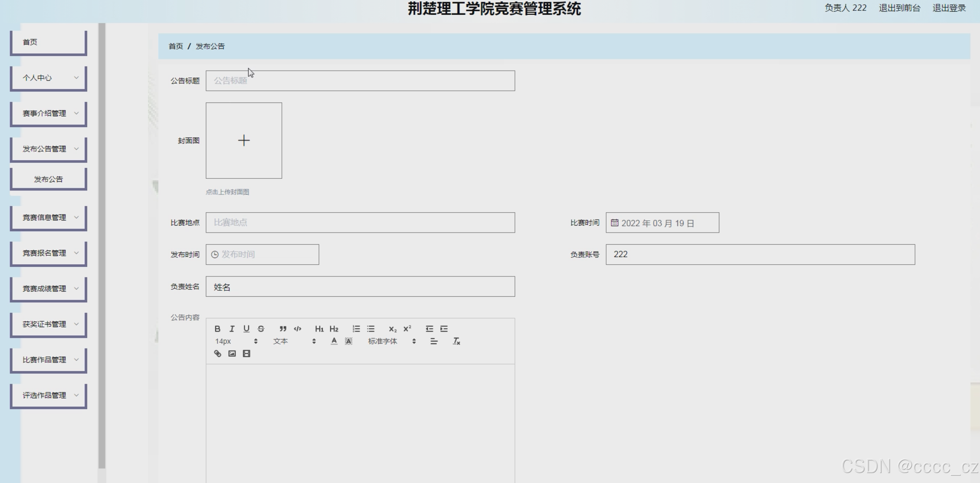Apply an ordered numbered list
Image resolution: width=980 pixels, height=483 pixels.
tap(356, 329)
